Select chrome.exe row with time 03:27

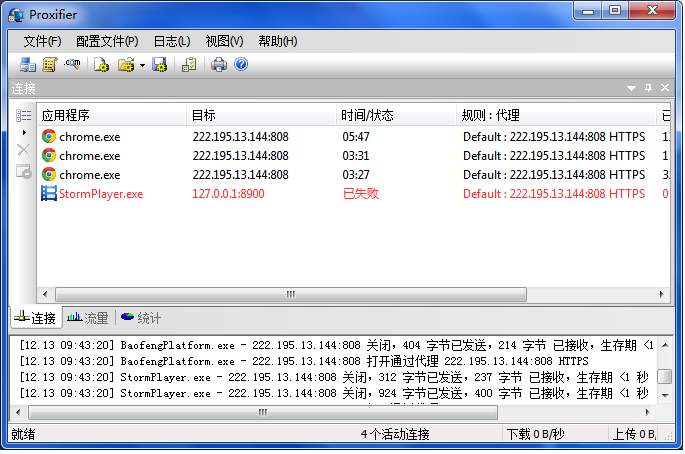(x=354, y=175)
